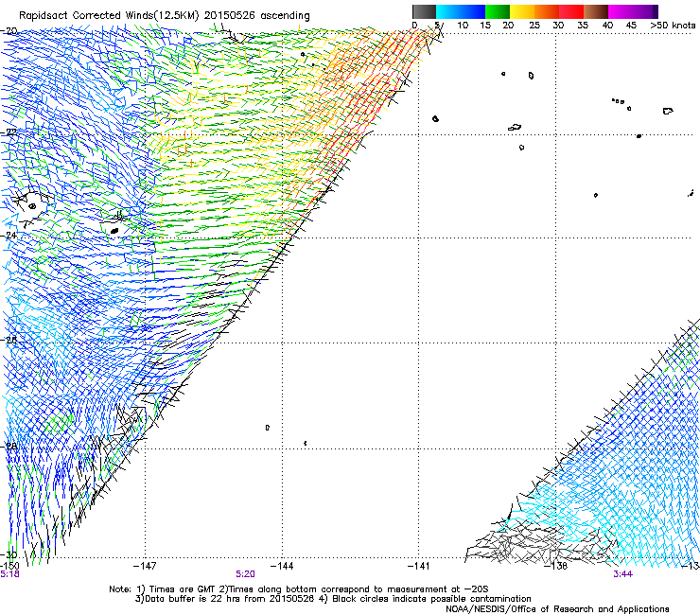Click the purple '5:20' time stamp
This screenshot has height=615, width=700.
(x=246, y=574)
